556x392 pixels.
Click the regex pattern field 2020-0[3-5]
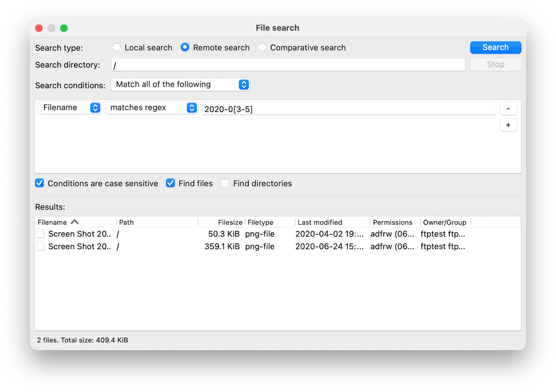349,109
